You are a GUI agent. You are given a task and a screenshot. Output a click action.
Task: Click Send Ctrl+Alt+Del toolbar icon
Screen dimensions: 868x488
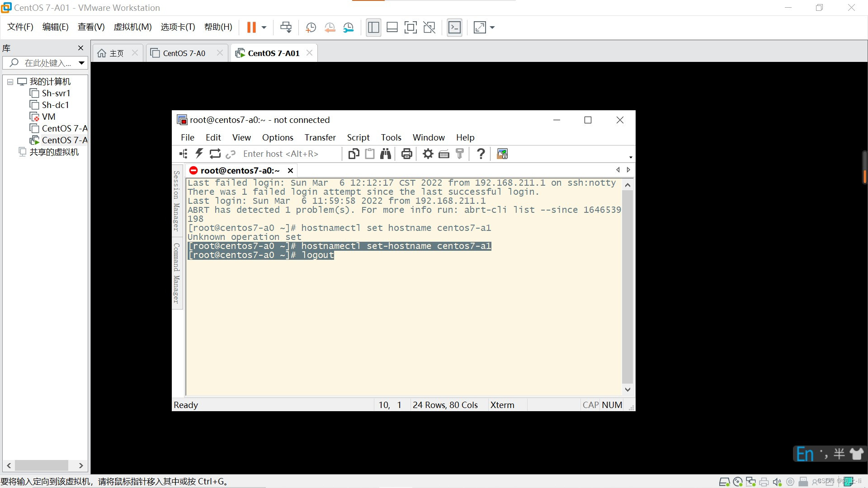[x=286, y=28]
